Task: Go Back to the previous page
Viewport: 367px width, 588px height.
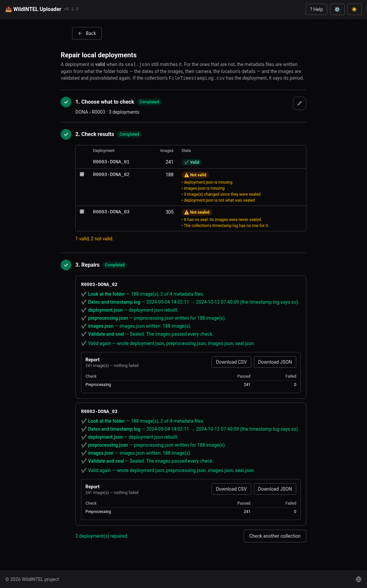Action: pyautogui.click(x=87, y=33)
